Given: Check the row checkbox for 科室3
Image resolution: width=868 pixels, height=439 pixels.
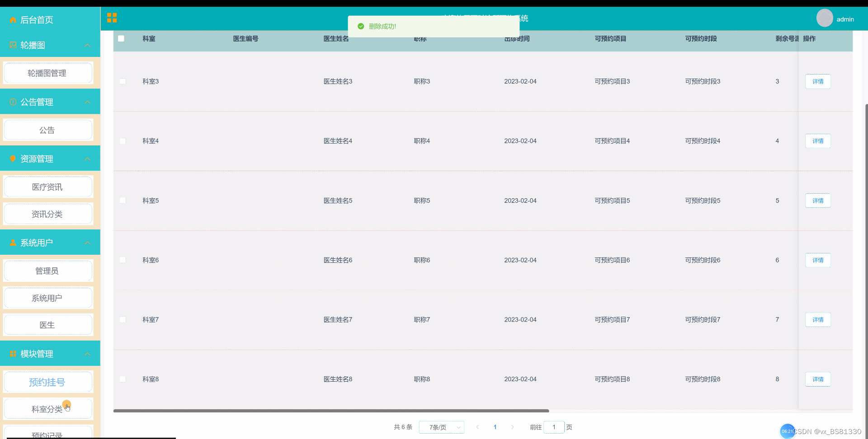Looking at the screenshot, I should coord(123,81).
